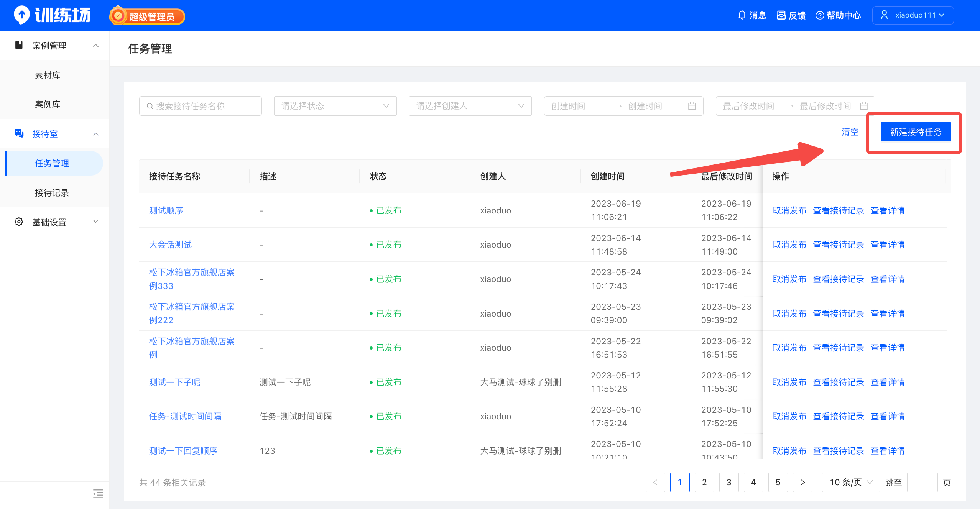Open the 帮助中心 help icon
This screenshot has width=980, height=509.
tap(820, 15)
